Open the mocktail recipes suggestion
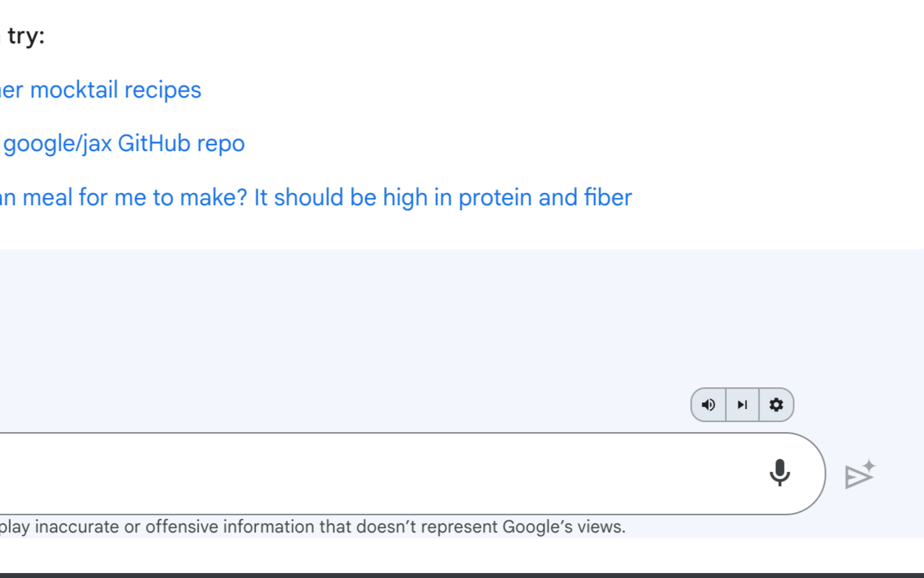Image resolution: width=924 pixels, height=578 pixels. coord(101,90)
